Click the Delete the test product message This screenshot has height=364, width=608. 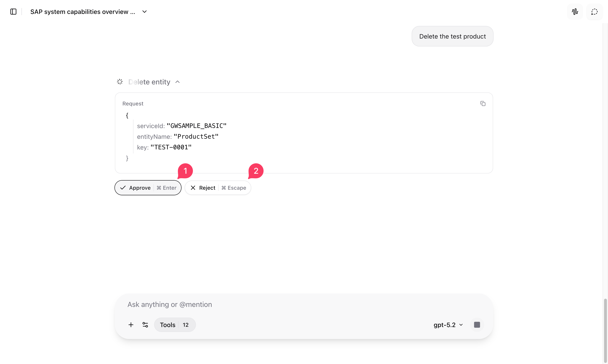(452, 36)
